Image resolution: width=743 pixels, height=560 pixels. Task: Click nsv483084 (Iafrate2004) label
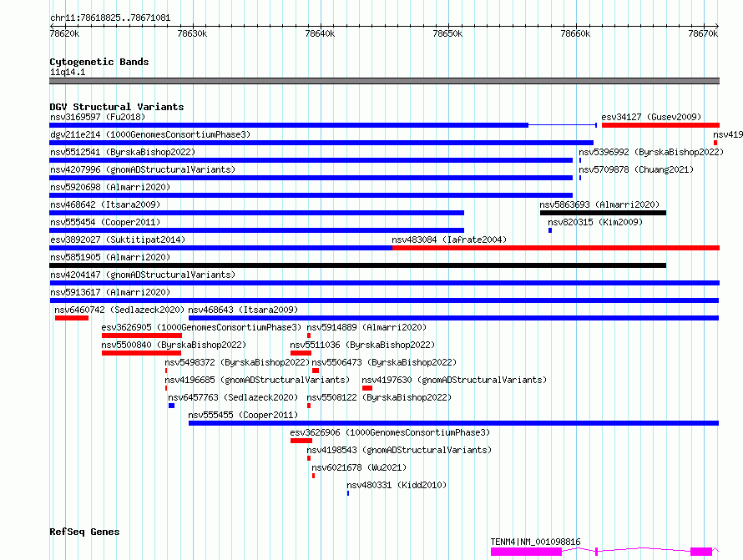click(449, 240)
